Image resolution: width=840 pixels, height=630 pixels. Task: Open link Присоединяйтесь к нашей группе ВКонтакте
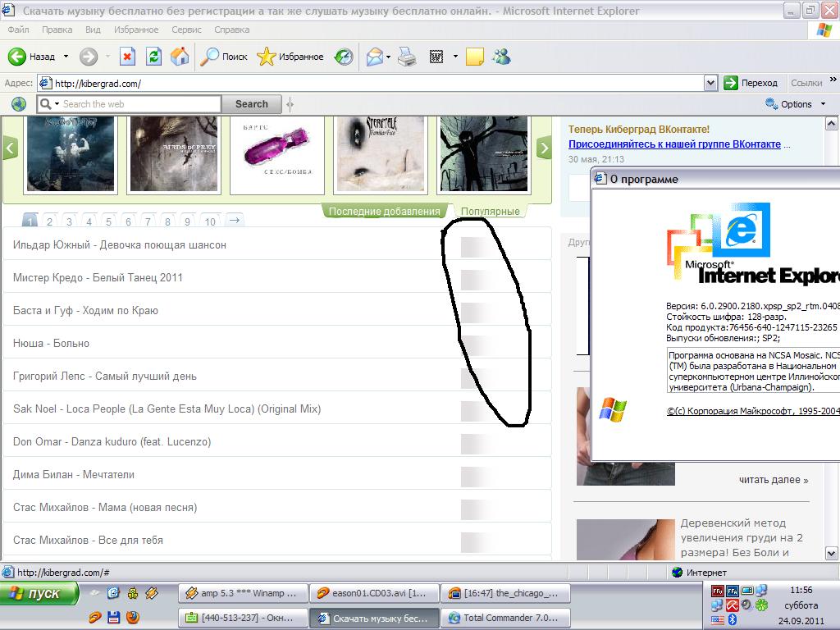point(674,144)
